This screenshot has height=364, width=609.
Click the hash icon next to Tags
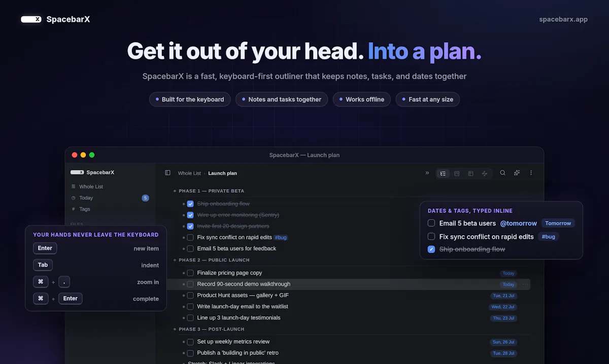(73, 209)
